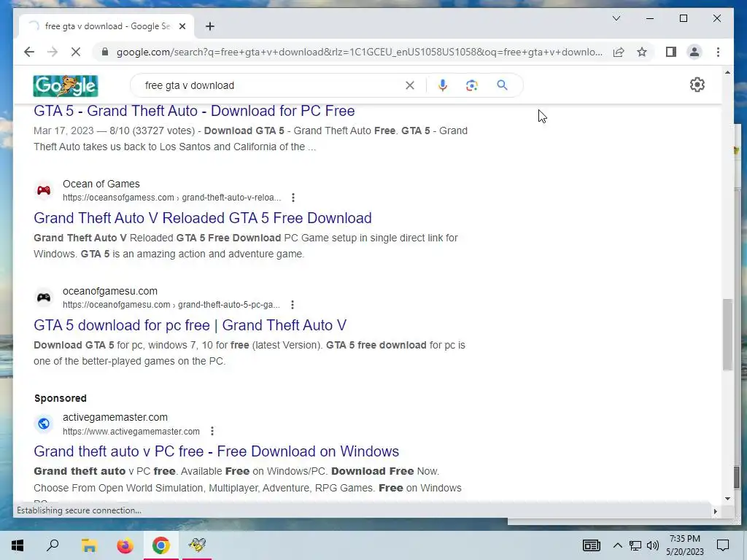
Task: Search by image with Google Lens icon
Action: (x=472, y=85)
